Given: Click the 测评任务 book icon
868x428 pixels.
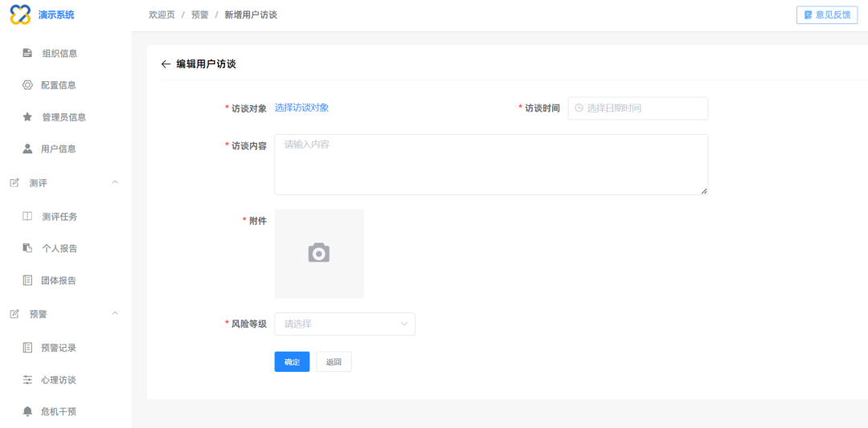Looking at the screenshot, I should [27, 216].
